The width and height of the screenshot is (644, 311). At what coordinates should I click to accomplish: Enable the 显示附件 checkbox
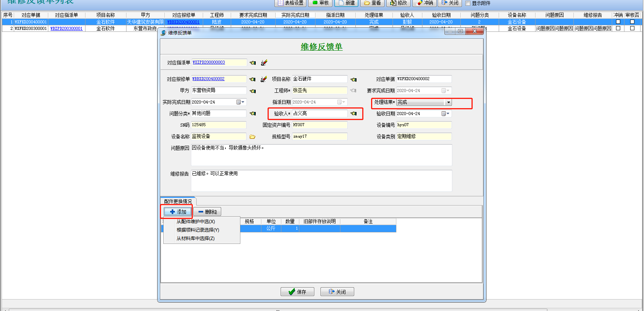[x=468, y=3]
